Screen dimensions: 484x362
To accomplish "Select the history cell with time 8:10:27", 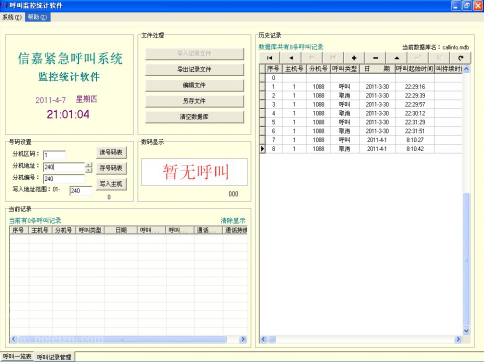I will [x=415, y=140].
